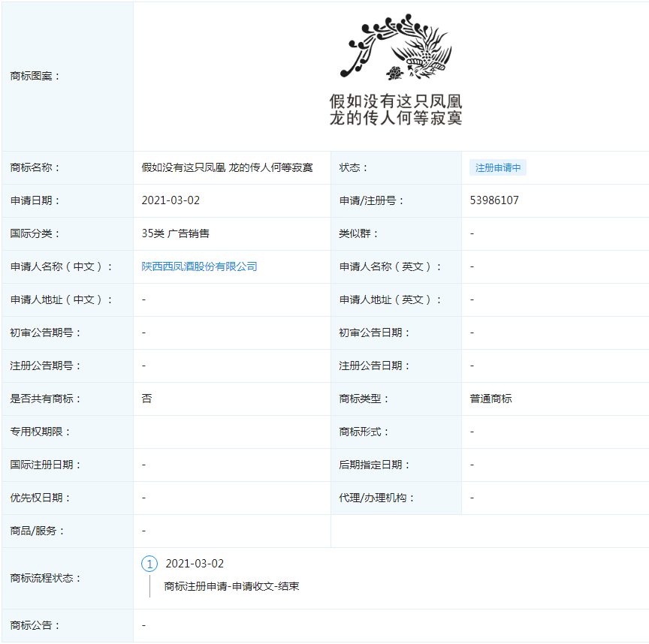The width and height of the screenshot is (649, 644).
Task: Click the 商标形式 label
Action: point(364,432)
